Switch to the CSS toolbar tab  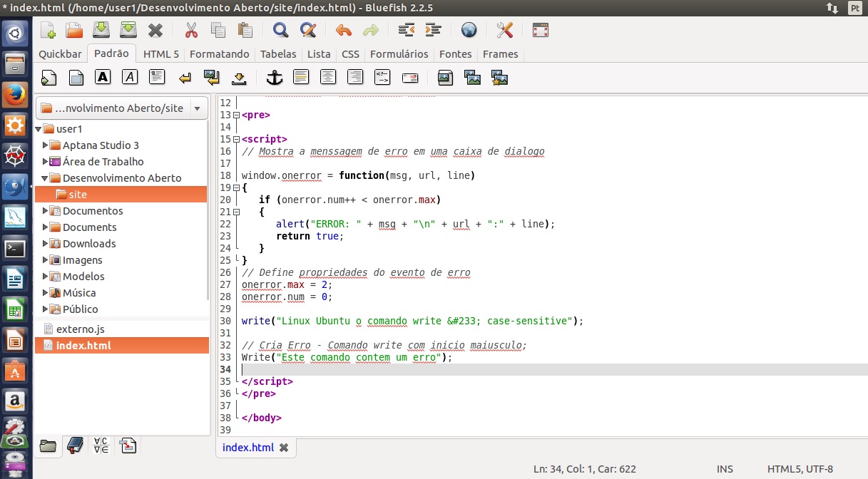click(x=350, y=54)
